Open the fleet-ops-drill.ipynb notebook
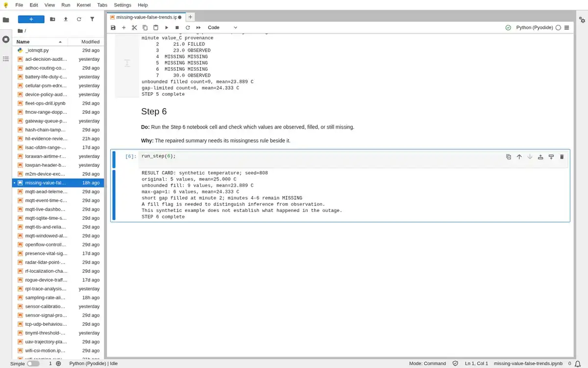Screen dimensions: 588x368 [58, 103]
